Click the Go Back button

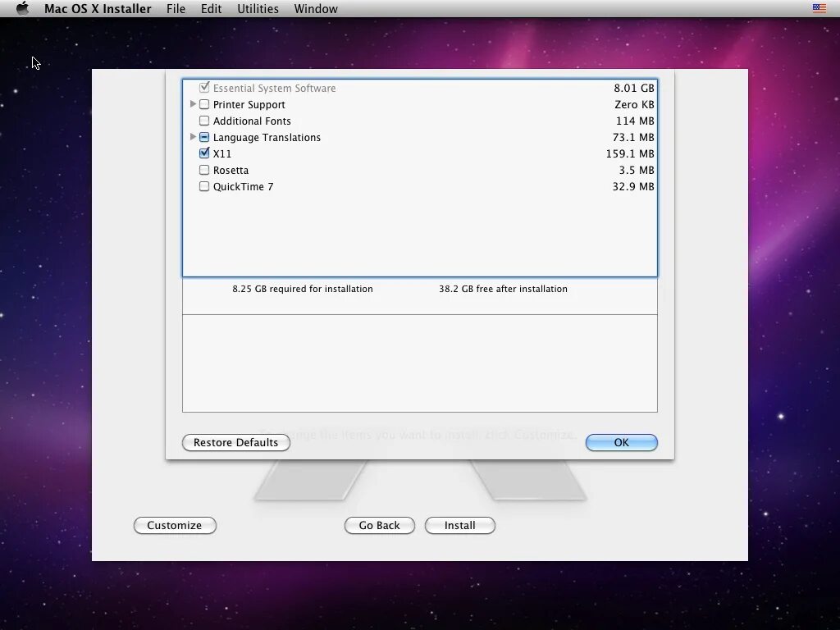click(x=379, y=526)
